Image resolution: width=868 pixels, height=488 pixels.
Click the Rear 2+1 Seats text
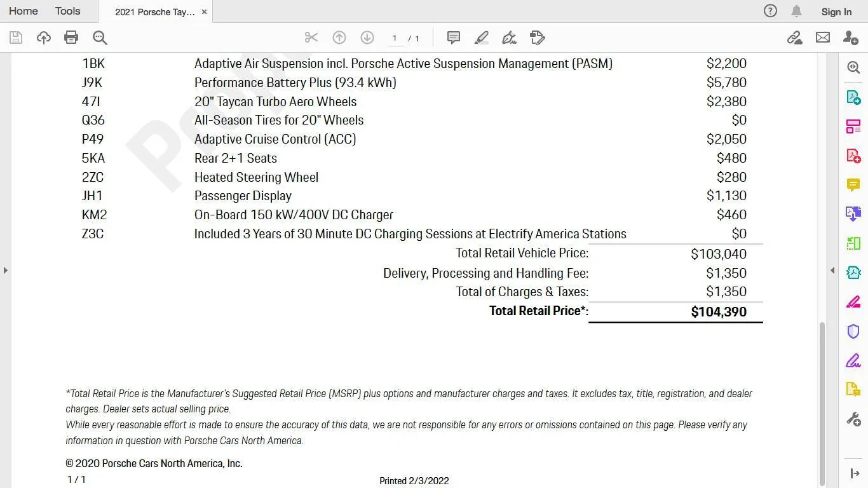click(236, 158)
